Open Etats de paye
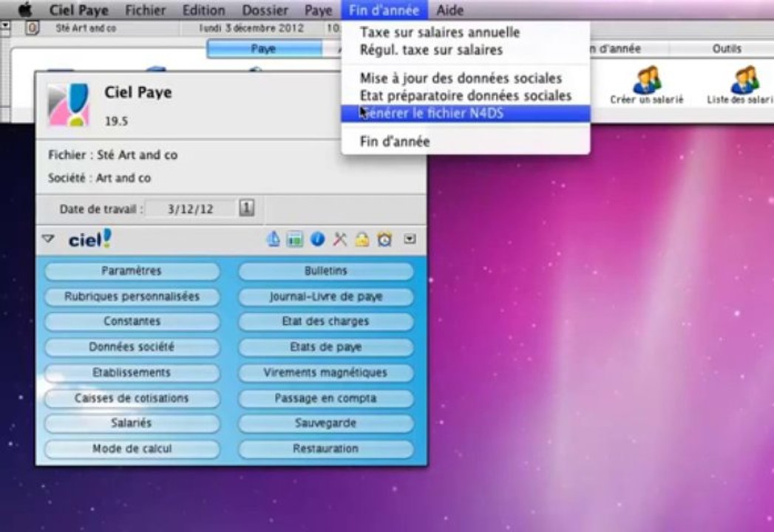 (x=326, y=347)
